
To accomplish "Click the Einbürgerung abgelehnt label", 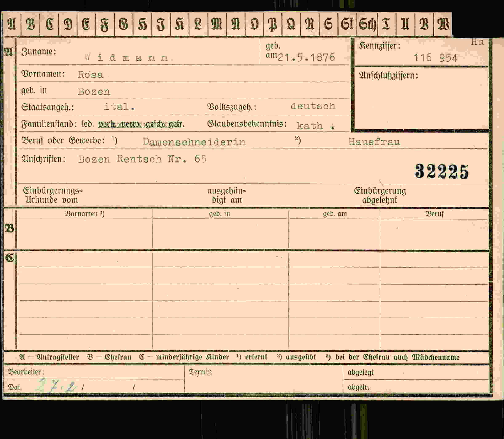I will coord(380,195).
